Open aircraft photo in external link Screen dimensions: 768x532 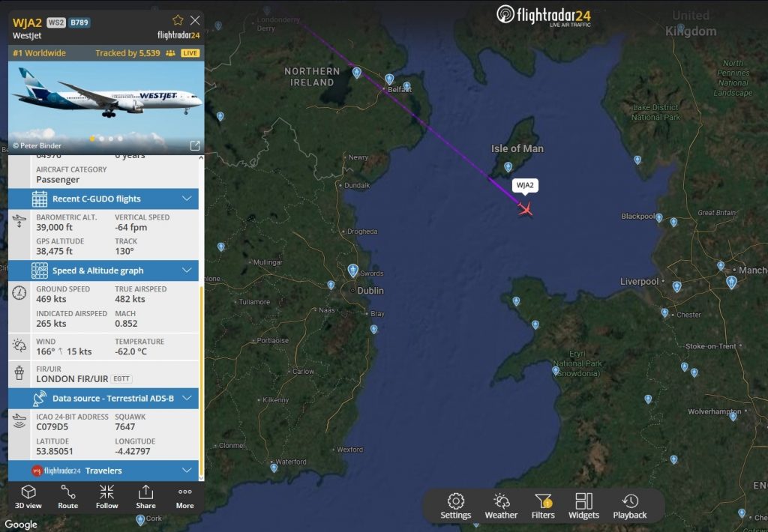click(195, 145)
